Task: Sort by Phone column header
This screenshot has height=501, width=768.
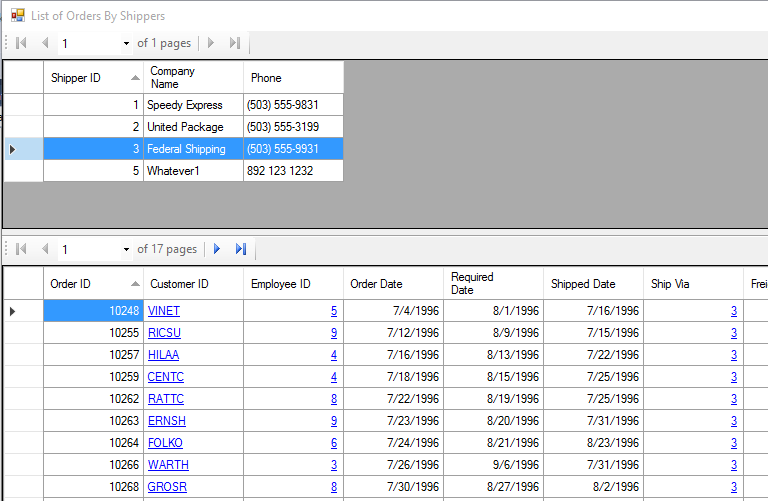Action: pos(293,77)
